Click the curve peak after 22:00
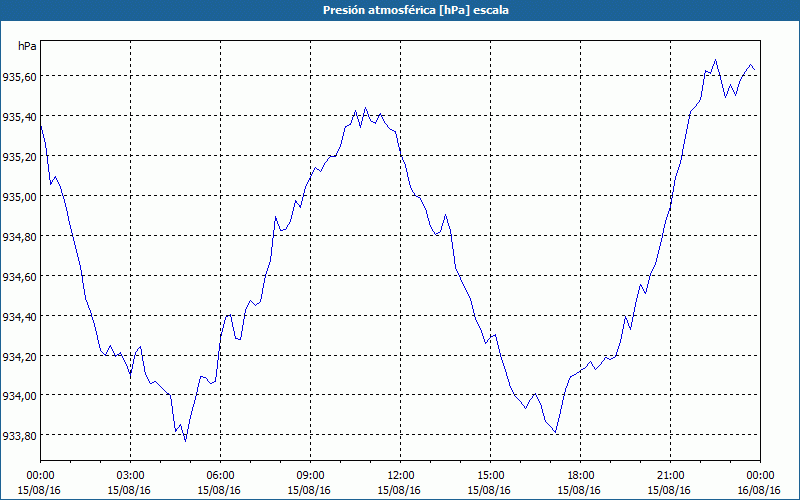The image size is (800, 500). click(715, 60)
